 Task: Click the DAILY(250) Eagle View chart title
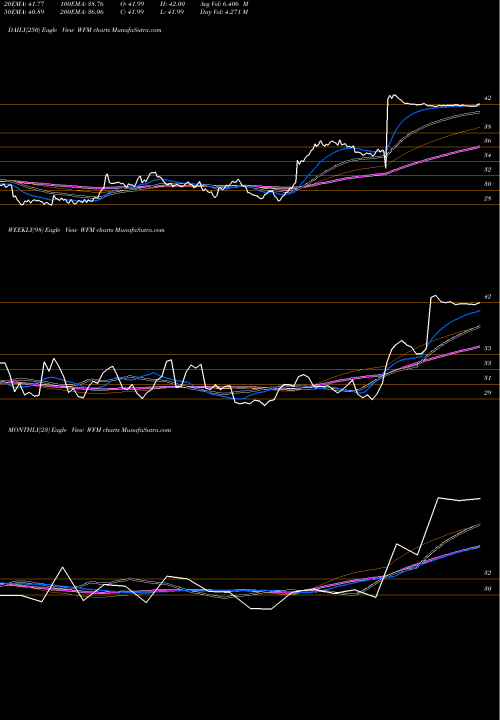click(84, 30)
